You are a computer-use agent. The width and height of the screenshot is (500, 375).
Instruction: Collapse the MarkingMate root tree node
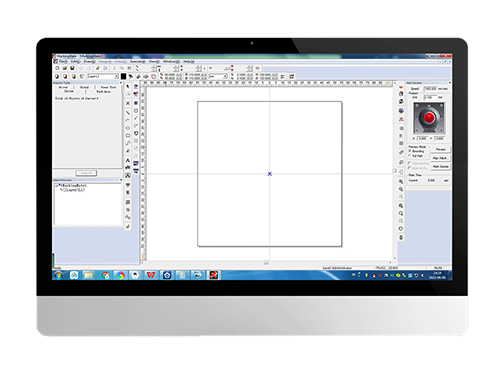coord(57,185)
